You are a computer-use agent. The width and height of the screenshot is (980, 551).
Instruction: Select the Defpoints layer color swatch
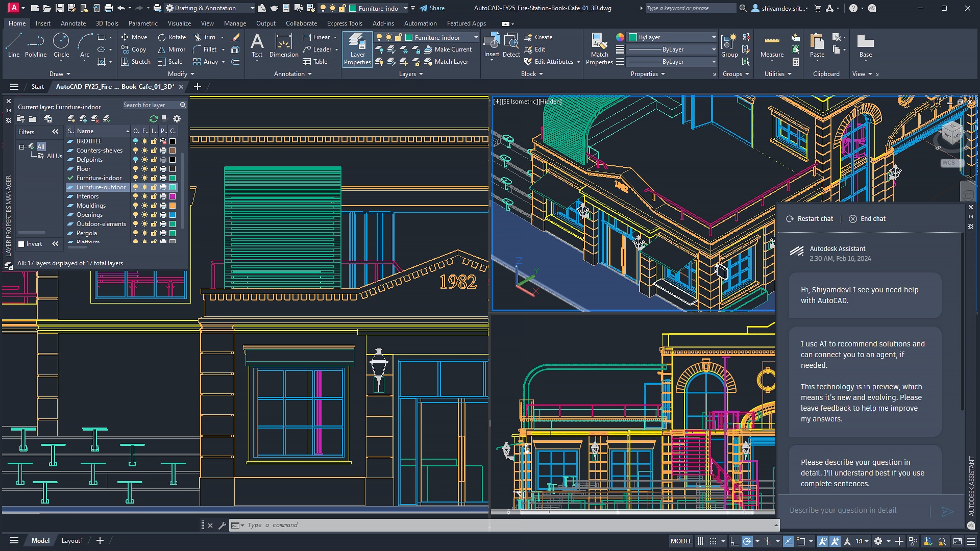(173, 160)
